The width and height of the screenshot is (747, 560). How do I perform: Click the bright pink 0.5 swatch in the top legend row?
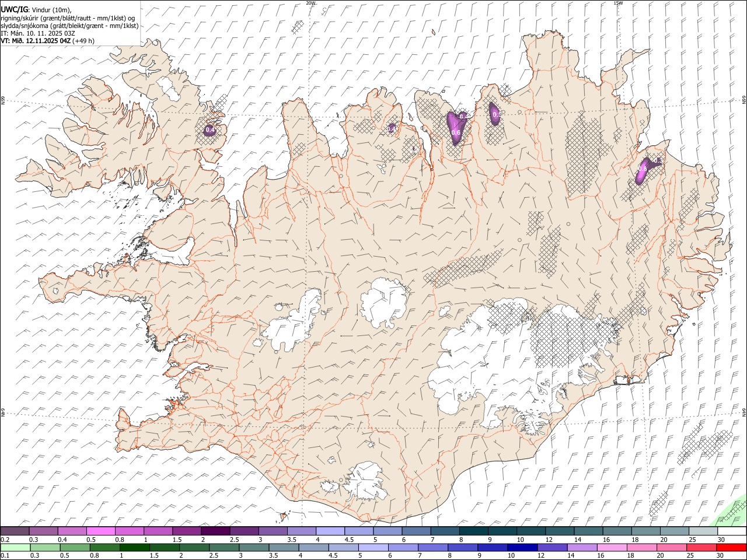[x=101, y=531]
